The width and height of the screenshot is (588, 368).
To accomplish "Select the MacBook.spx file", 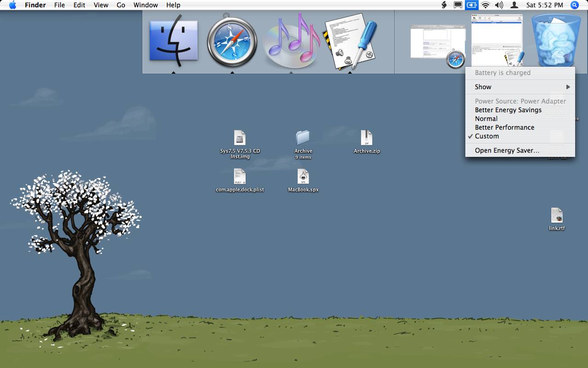I will pos(303,180).
